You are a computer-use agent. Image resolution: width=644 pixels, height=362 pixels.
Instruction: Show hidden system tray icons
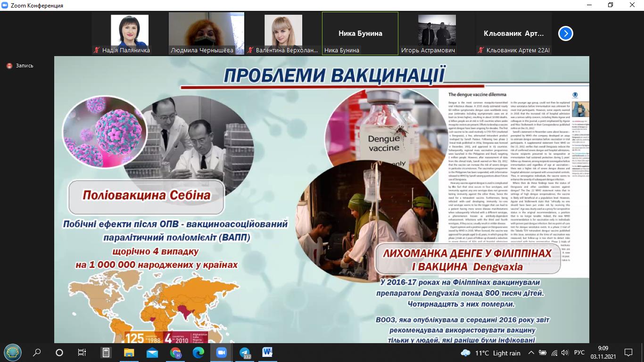[x=531, y=353]
